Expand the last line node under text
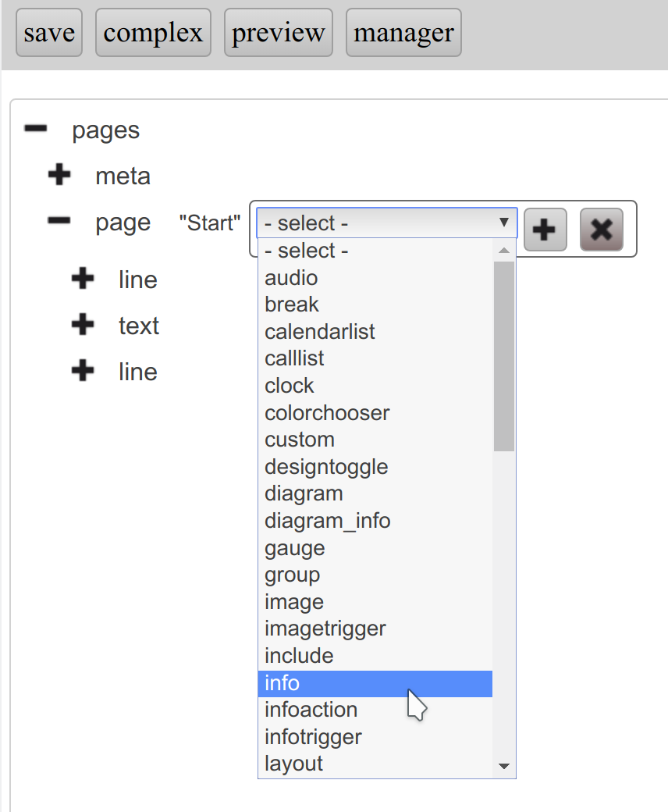The height and width of the screenshot is (812, 668). [83, 371]
